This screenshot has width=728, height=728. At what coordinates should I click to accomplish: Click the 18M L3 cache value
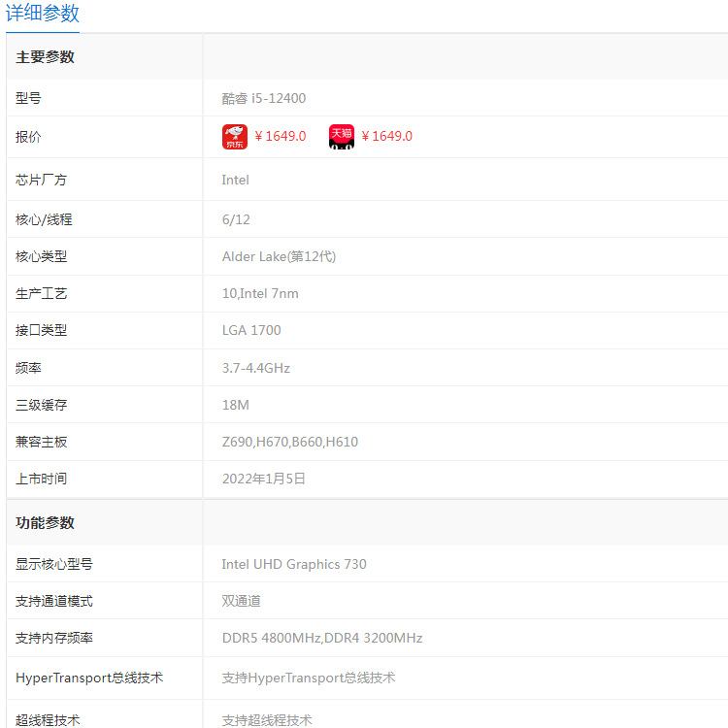[x=236, y=405]
